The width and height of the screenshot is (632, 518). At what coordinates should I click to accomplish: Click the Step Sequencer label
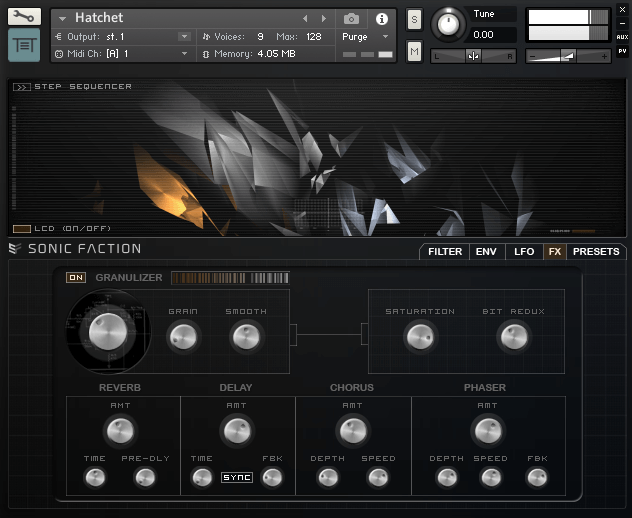pyautogui.click(x=83, y=86)
